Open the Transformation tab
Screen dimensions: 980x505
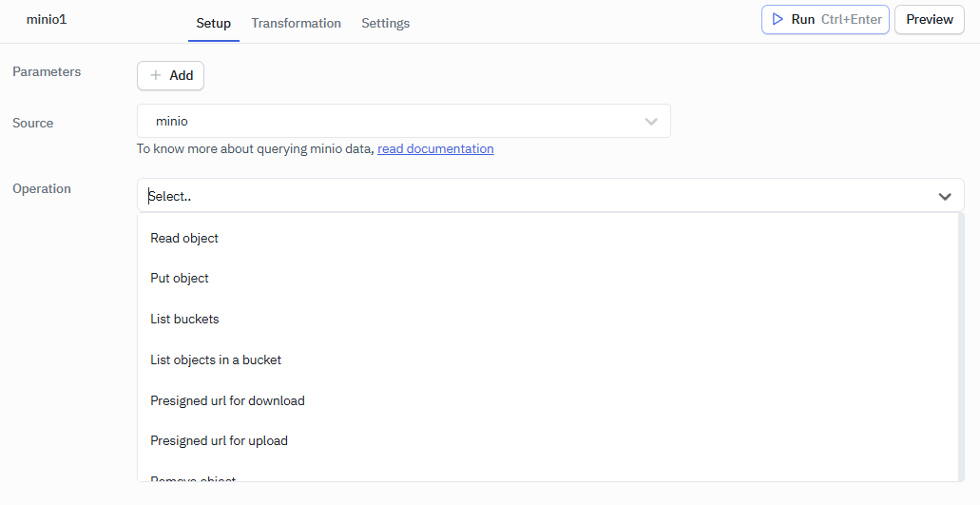296,23
